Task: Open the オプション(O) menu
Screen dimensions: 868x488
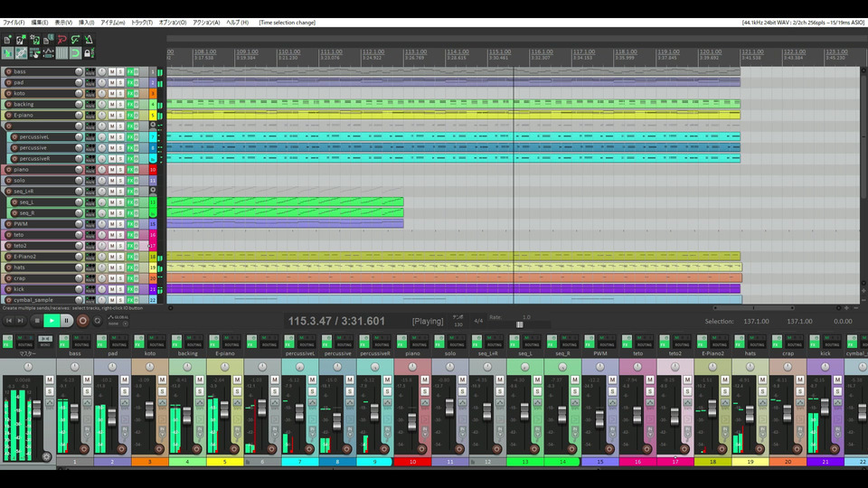Action: 172,22
